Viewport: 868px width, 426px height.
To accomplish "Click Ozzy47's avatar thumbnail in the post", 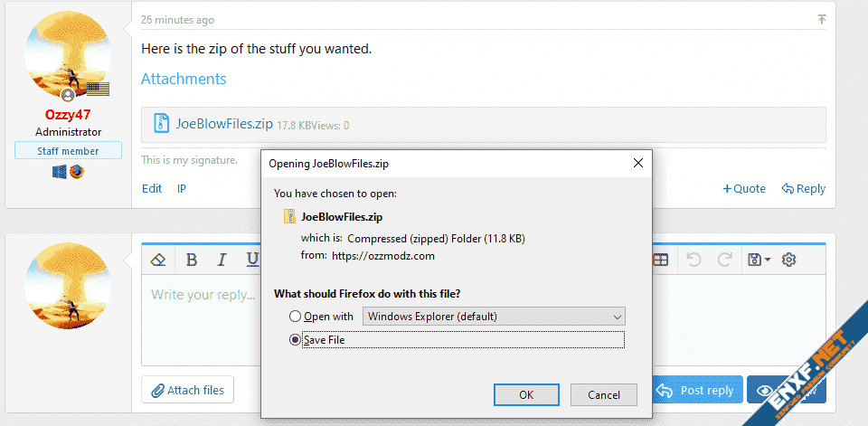I will tap(69, 55).
